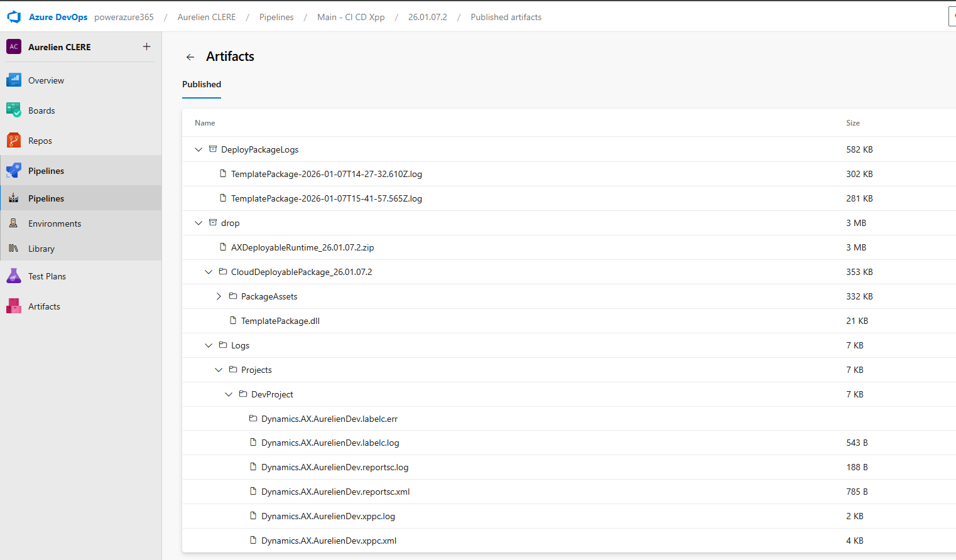The height and width of the screenshot is (560, 956).
Task: Open the Repos sidebar icon
Action: coord(14,141)
